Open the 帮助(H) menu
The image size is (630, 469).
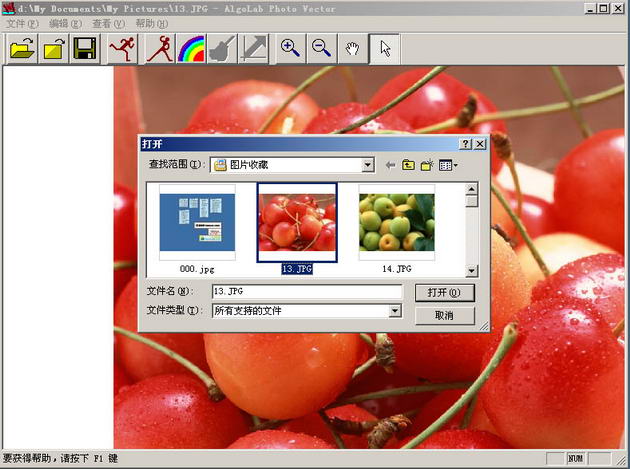click(x=152, y=24)
